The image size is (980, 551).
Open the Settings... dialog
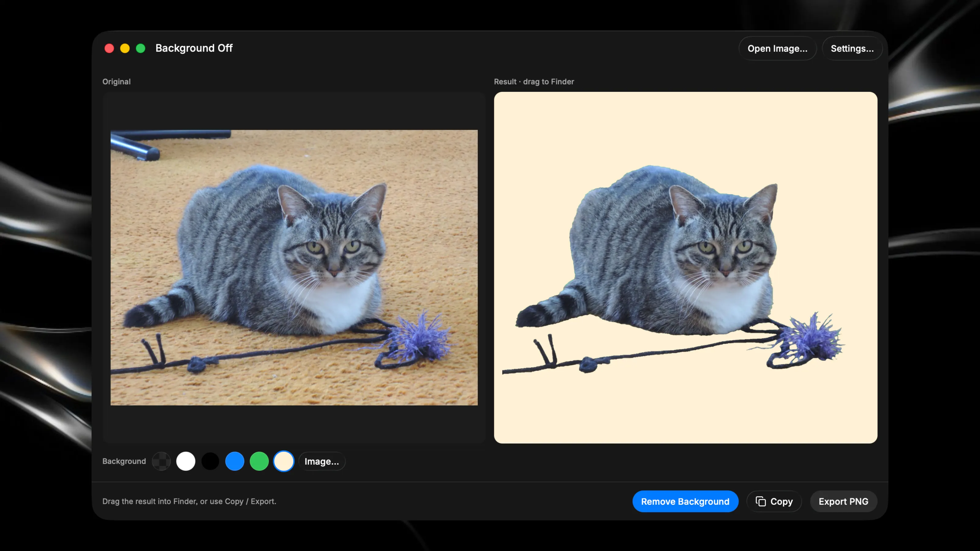852,48
